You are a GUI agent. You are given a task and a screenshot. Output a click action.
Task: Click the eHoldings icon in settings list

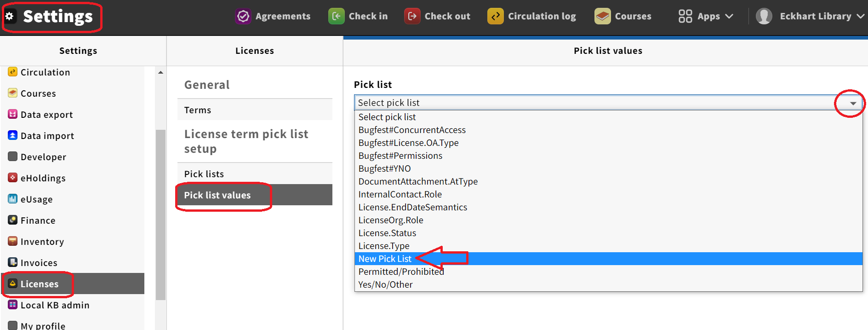tap(13, 178)
